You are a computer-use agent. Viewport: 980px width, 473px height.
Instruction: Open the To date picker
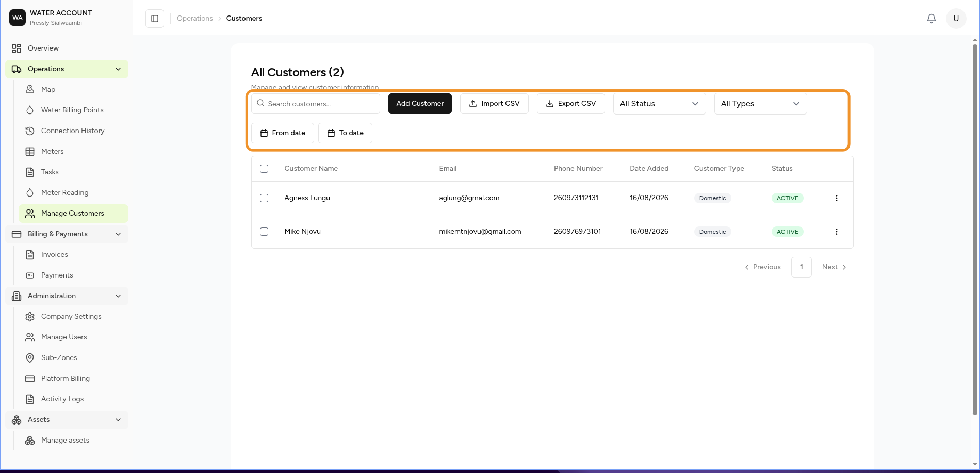point(345,133)
